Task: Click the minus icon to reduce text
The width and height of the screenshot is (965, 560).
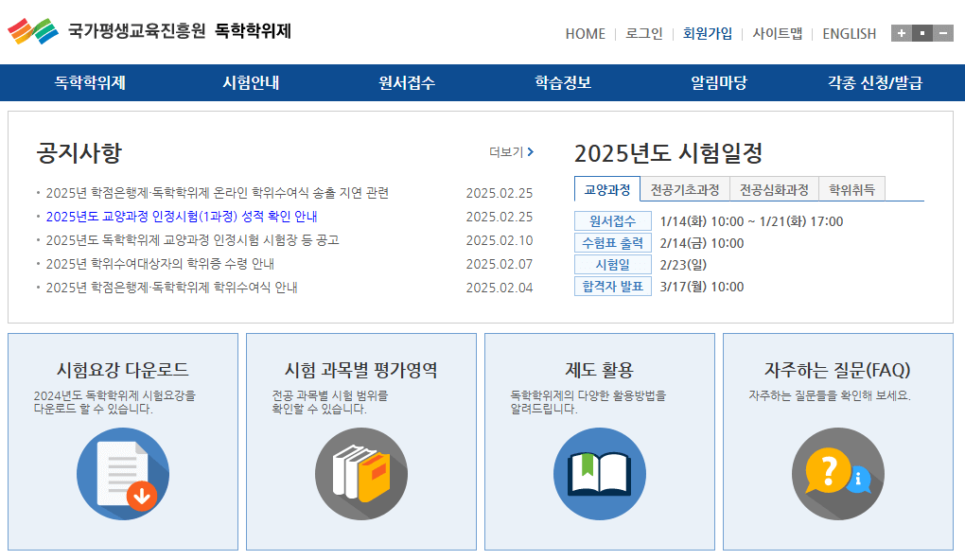Action: [x=941, y=33]
